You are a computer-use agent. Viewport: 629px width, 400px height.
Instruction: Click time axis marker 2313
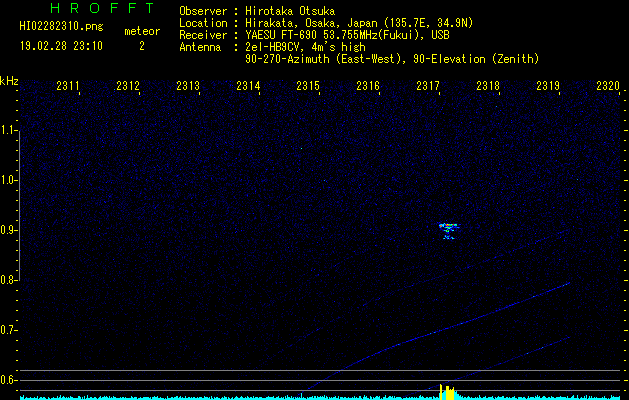(188, 85)
